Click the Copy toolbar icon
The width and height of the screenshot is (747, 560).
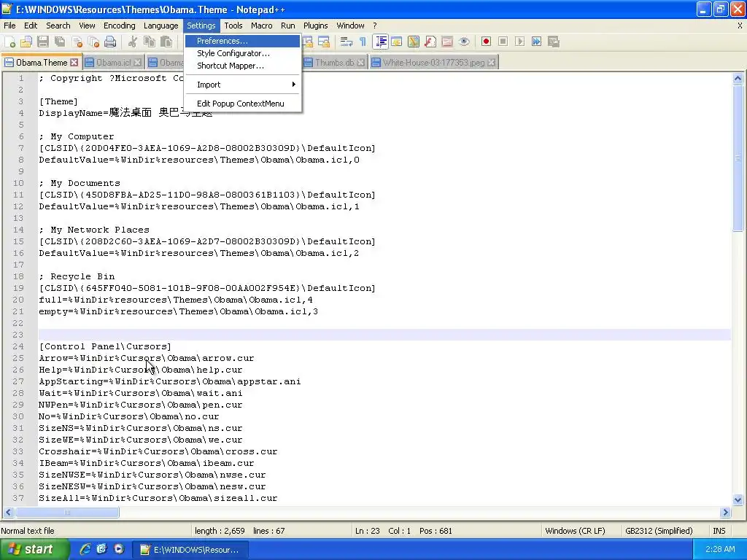tap(149, 42)
